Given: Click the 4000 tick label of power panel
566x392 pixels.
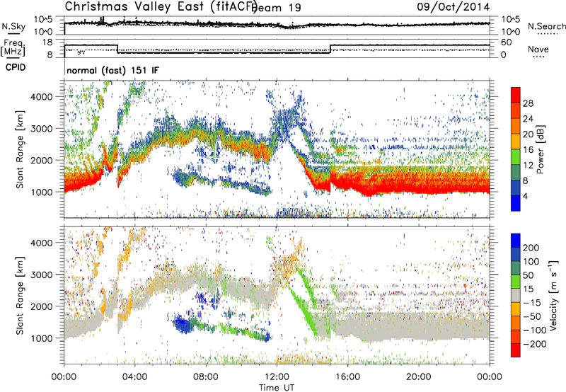Looking at the screenshot, I should click(x=41, y=97).
